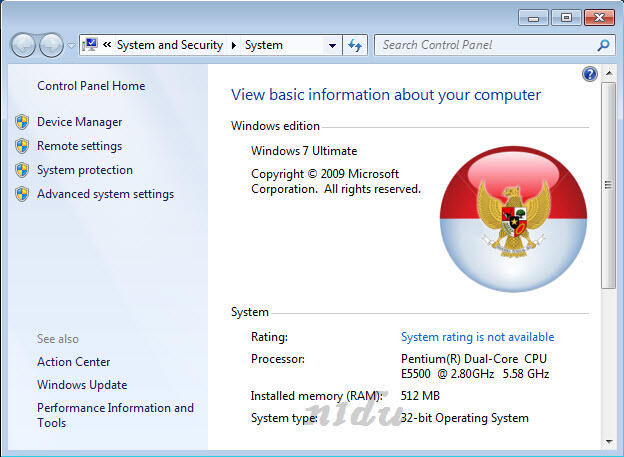Click the scrollbar up arrow

[609, 73]
